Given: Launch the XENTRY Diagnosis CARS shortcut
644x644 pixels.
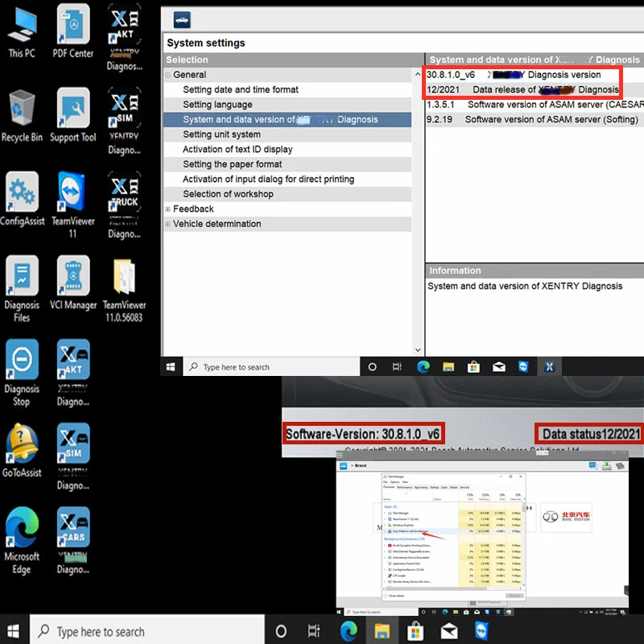Looking at the screenshot, I should tap(73, 541).
